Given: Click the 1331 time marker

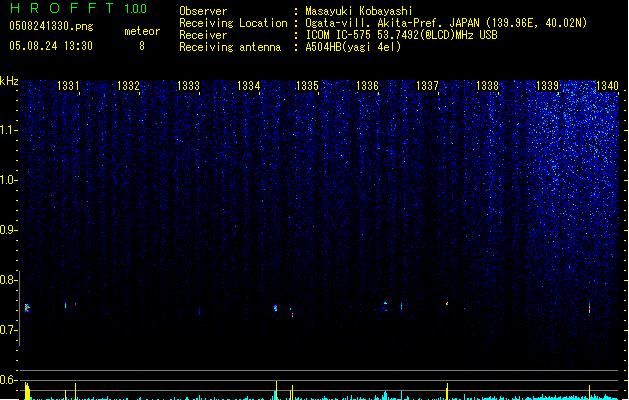Looking at the screenshot, I should click(68, 86).
